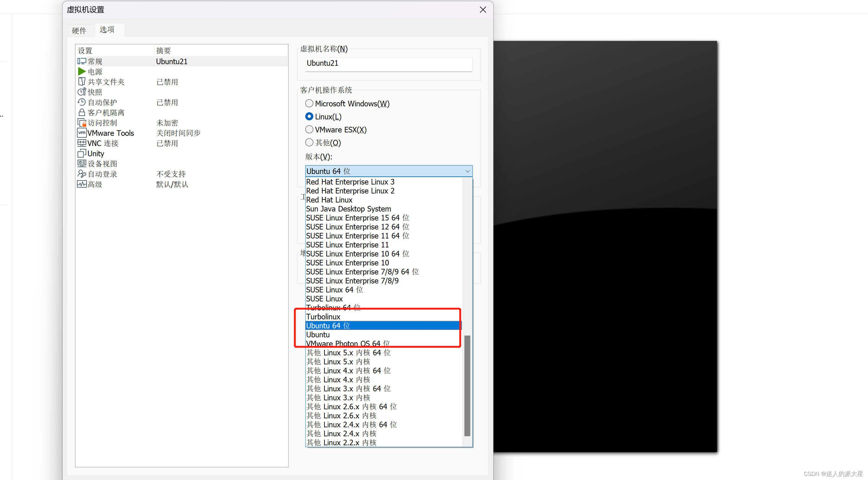Open the 访问控制 access control icon

pos(82,122)
